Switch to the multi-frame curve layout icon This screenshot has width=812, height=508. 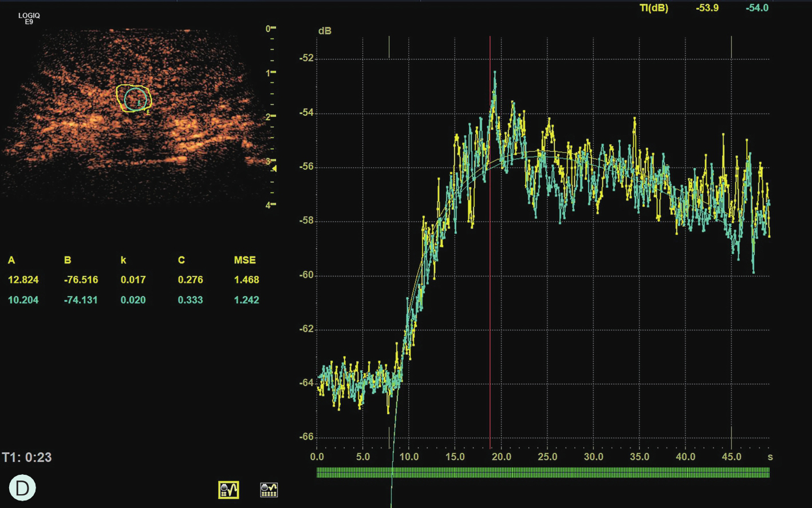pos(269,490)
